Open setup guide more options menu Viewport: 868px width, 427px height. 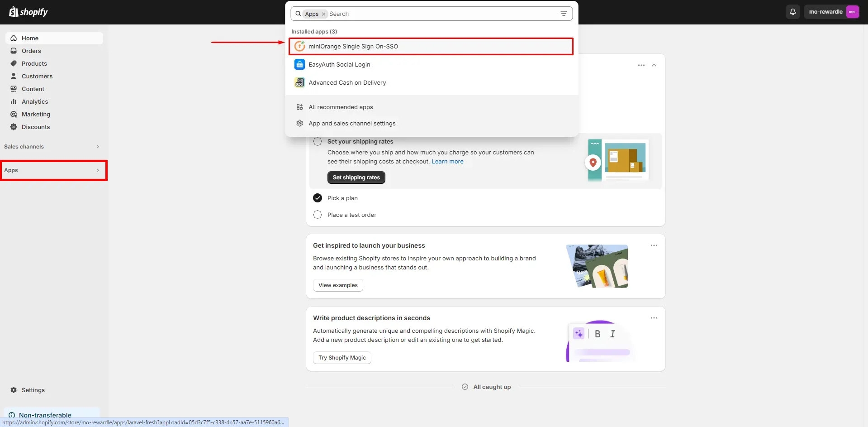coord(641,65)
